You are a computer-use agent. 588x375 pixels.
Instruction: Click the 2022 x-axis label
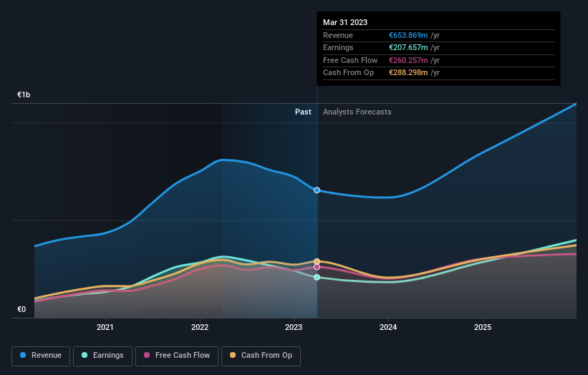click(x=200, y=328)
